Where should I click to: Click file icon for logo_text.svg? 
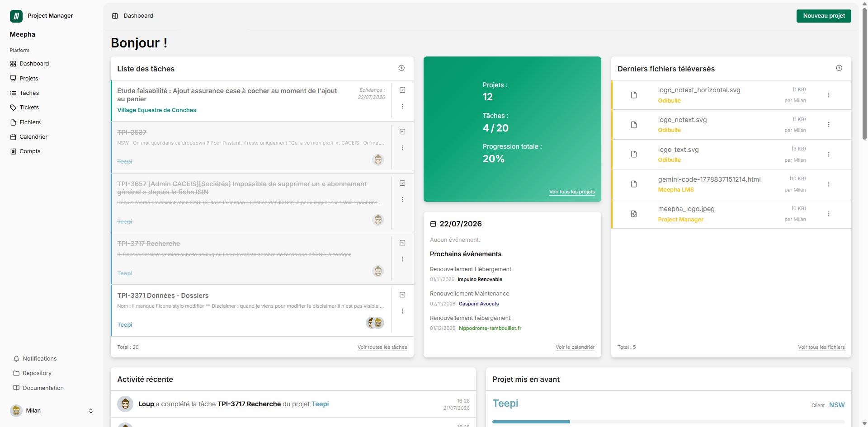click(x=634, y=154)
